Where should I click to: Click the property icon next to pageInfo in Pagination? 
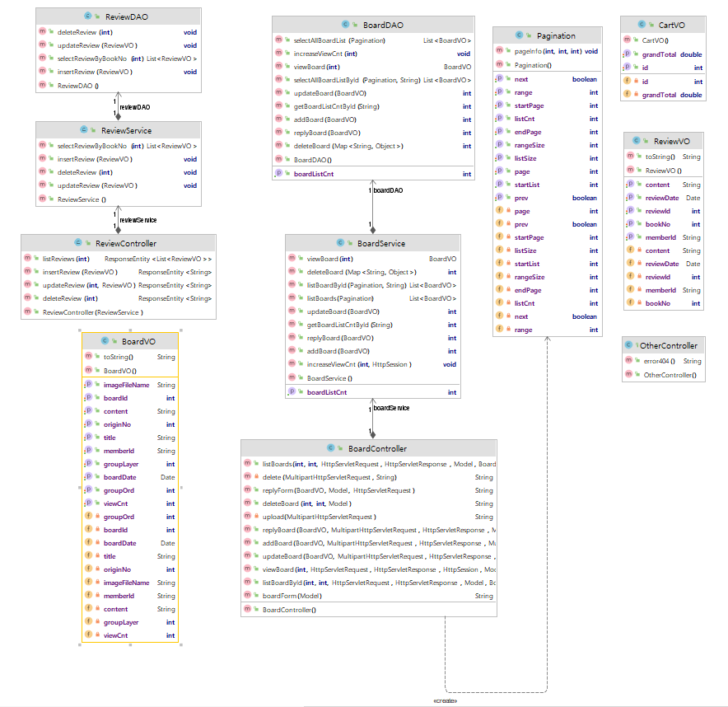[501, 51]
